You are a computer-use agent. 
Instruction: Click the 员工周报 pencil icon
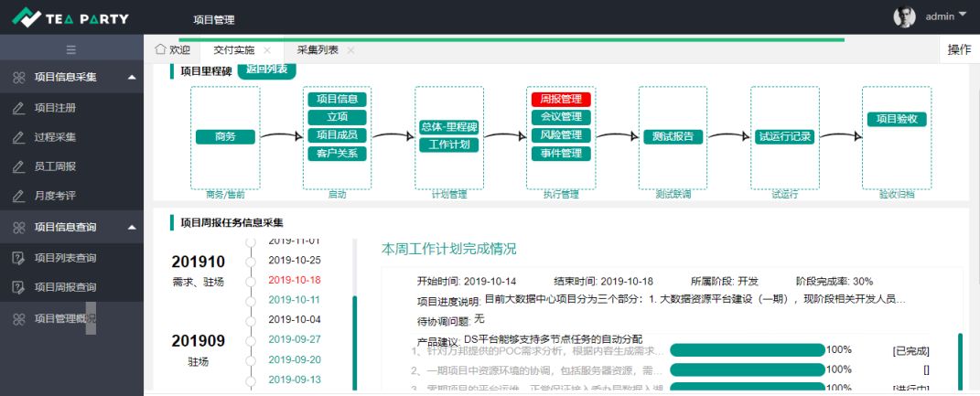(18, 166)
